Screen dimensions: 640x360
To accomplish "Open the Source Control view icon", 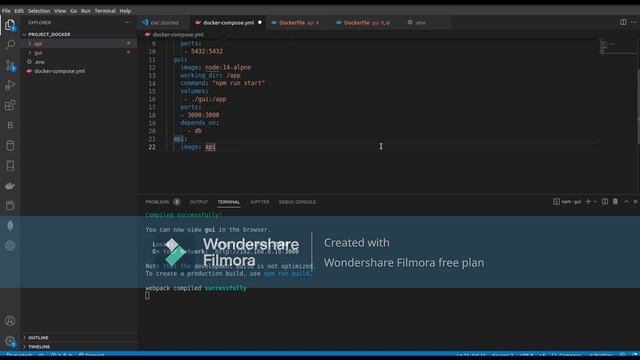I will [10, 65].
